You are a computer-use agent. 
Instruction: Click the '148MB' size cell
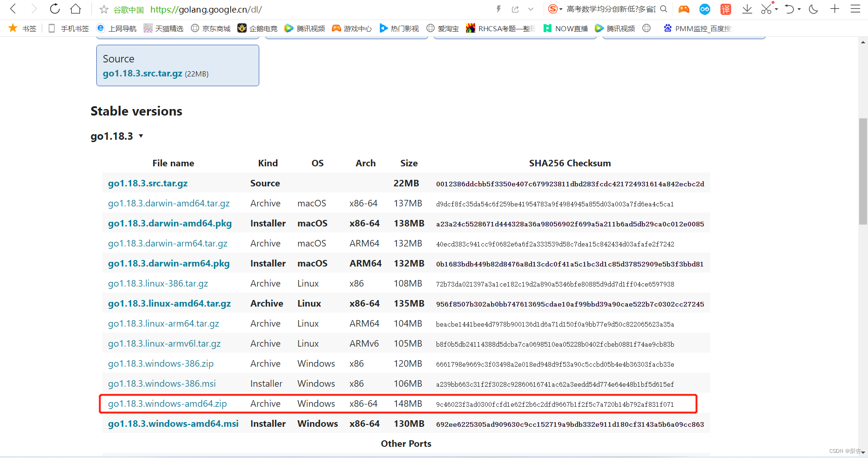click(408, 404)
